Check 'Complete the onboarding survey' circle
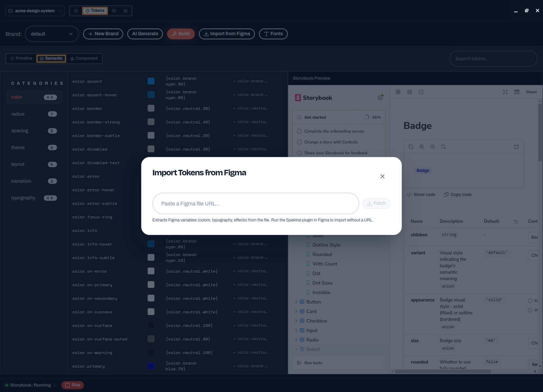The image size is (543, 392). pyautogui.click(x=299, y=131)
